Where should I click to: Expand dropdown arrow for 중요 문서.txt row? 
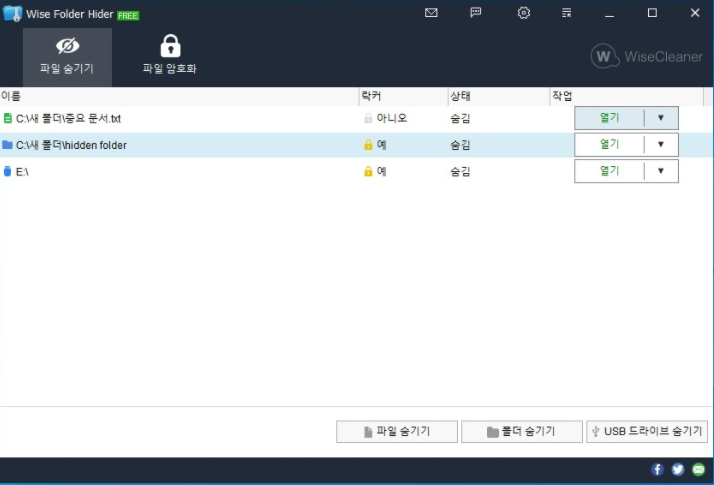click(x=661, y=118)
